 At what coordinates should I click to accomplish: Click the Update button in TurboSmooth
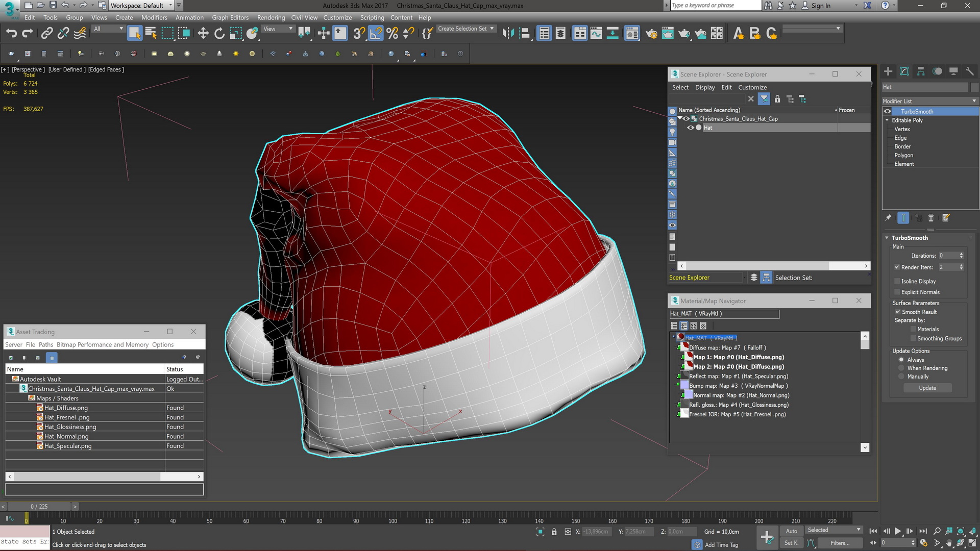(x=927, y=388)
